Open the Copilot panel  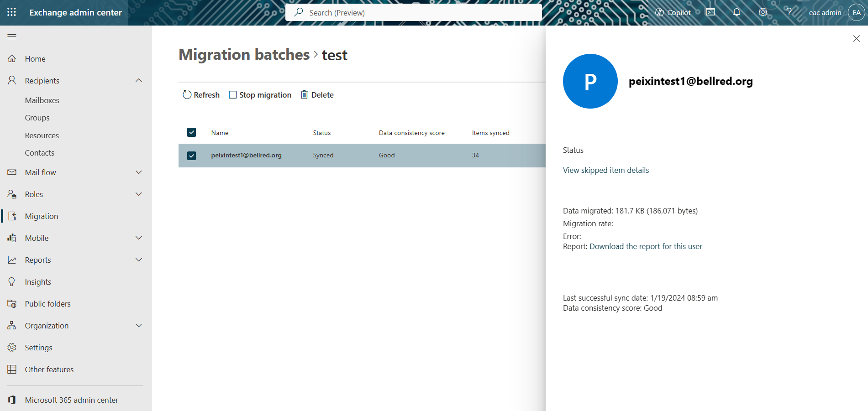[673, 12]
